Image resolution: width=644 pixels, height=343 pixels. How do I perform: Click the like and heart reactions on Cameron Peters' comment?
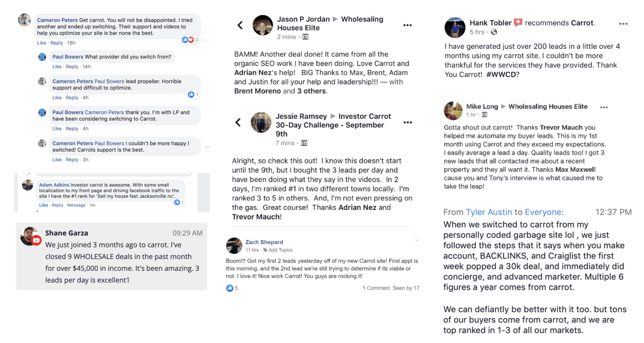pyautogui.click(x=188, y=40)
